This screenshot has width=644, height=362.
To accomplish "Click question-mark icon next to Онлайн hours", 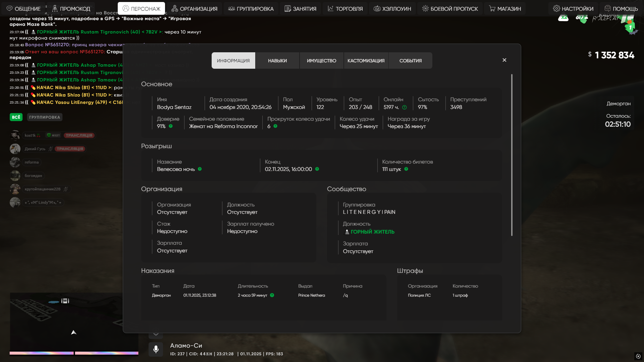I will (x=405, y=107).
